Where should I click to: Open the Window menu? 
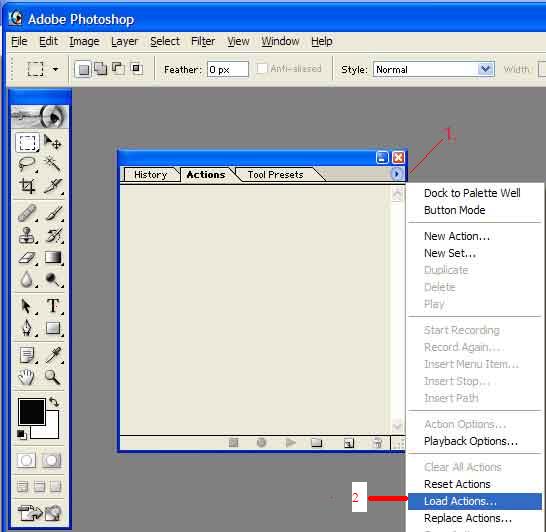tap(281, 41)
